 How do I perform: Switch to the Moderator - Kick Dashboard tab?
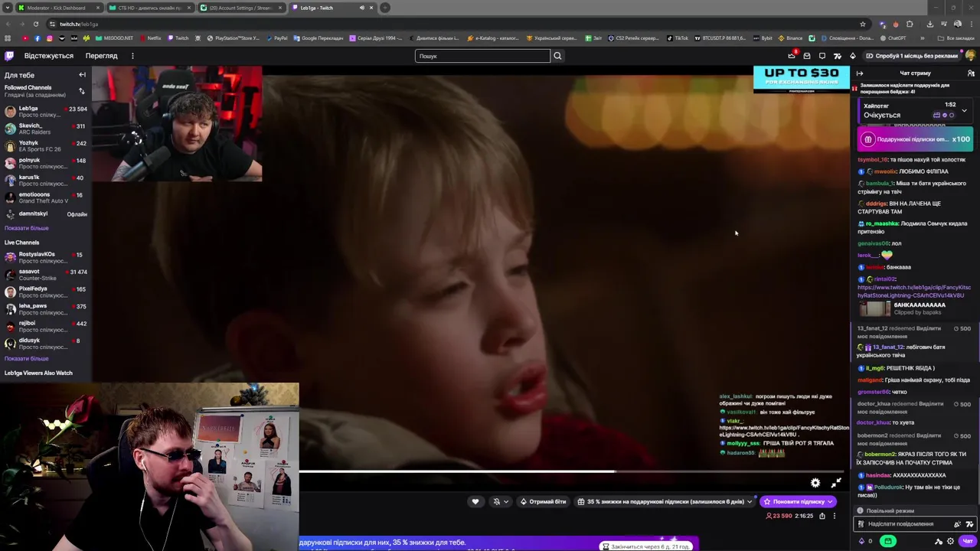(61, 8)
